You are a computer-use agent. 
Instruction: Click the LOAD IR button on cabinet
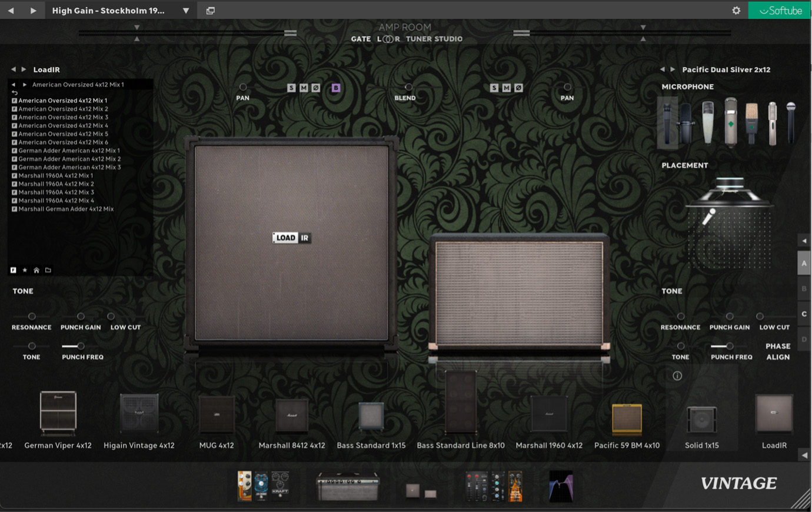coord(291,238)
